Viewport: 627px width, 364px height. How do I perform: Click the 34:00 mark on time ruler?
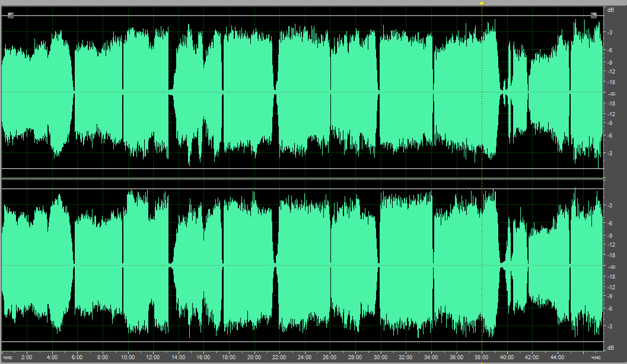431,357
